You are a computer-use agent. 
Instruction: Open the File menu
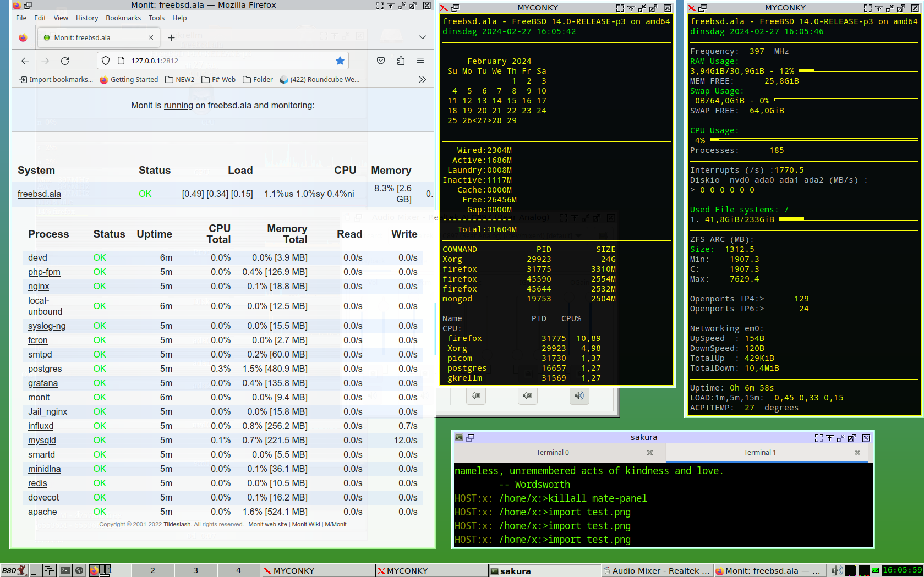pos(21,18)
